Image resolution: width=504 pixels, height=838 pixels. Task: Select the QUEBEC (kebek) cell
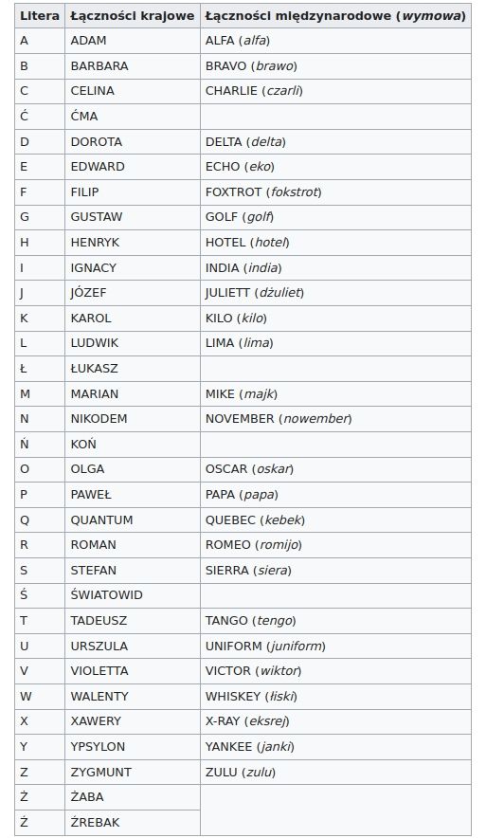pyautogui.click(x=335, y=519)
